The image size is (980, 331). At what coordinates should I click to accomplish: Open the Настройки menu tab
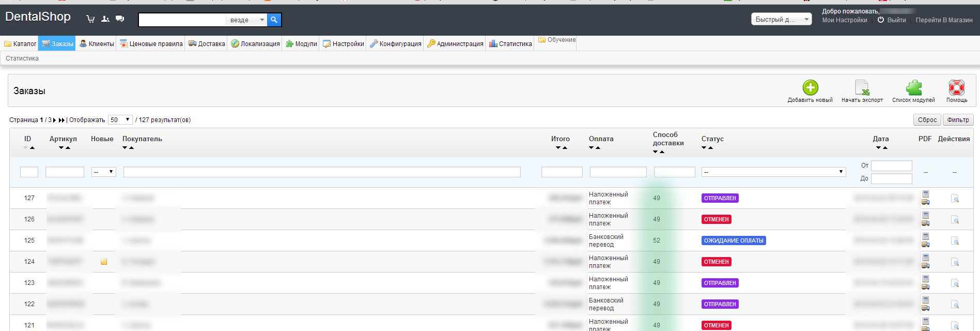point(343,44)
